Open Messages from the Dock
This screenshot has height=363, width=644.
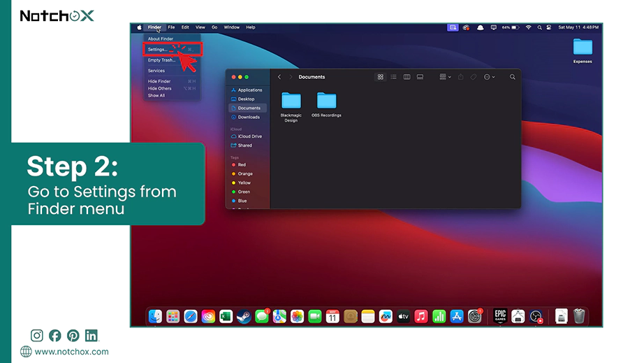click(x=262, y=316)
